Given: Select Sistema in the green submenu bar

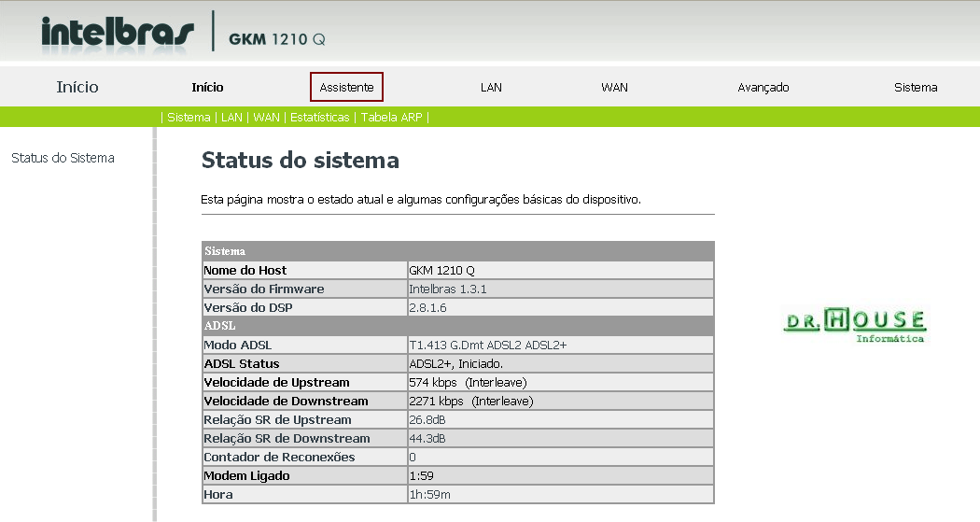Looking at the screenshot, I should 189,117.
